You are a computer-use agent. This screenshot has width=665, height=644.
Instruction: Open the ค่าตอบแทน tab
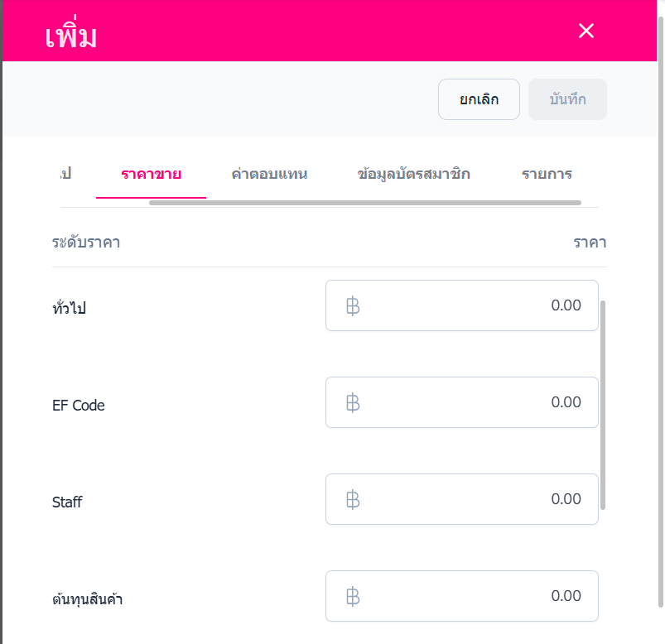tap(269, 174)
